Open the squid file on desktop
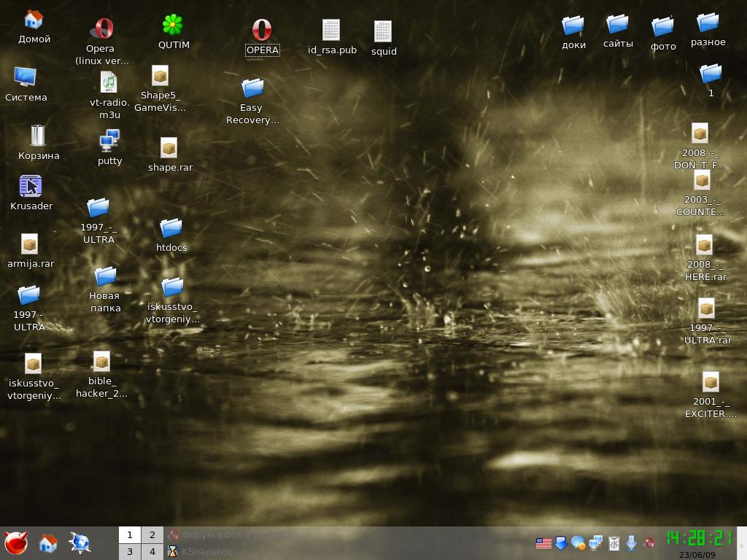Screen dimensions: 747x560 (x=383, y=32)
